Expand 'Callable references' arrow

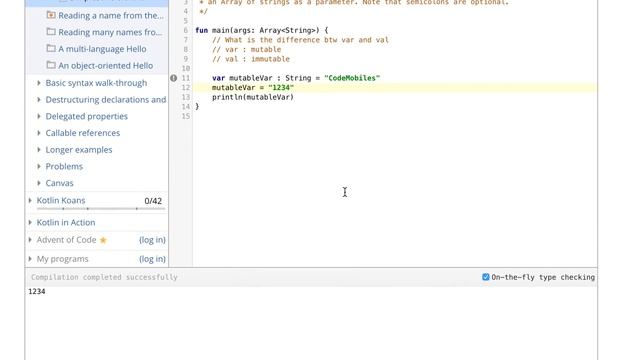tap(39, 133)
